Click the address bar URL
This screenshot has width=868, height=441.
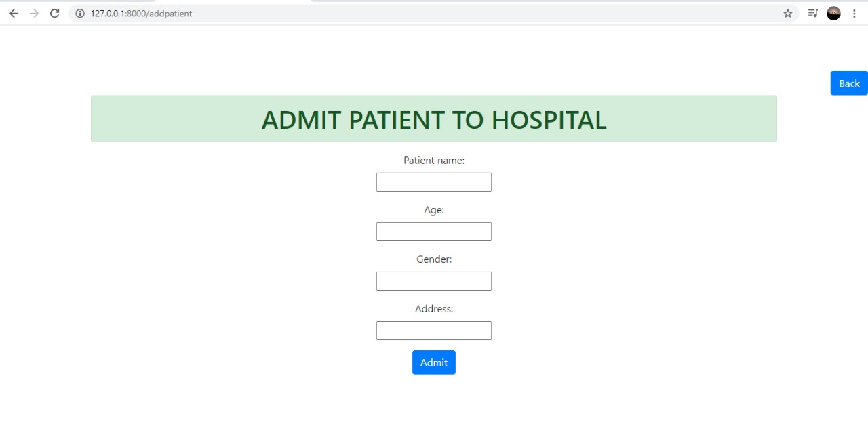pyautogui.click(x=142, y=13)
